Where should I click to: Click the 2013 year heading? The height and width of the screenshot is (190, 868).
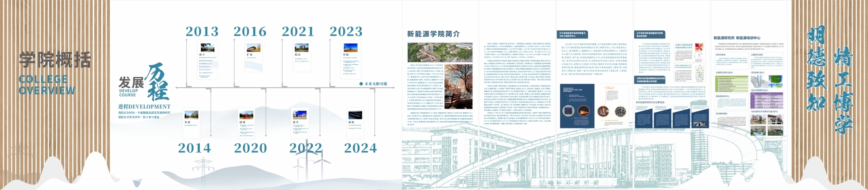(x=202, y=31)
